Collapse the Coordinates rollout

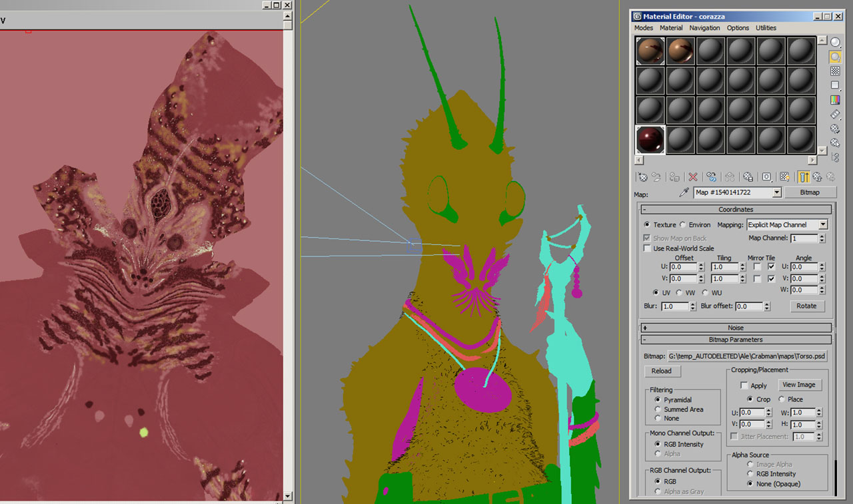(x=736, y=210)
